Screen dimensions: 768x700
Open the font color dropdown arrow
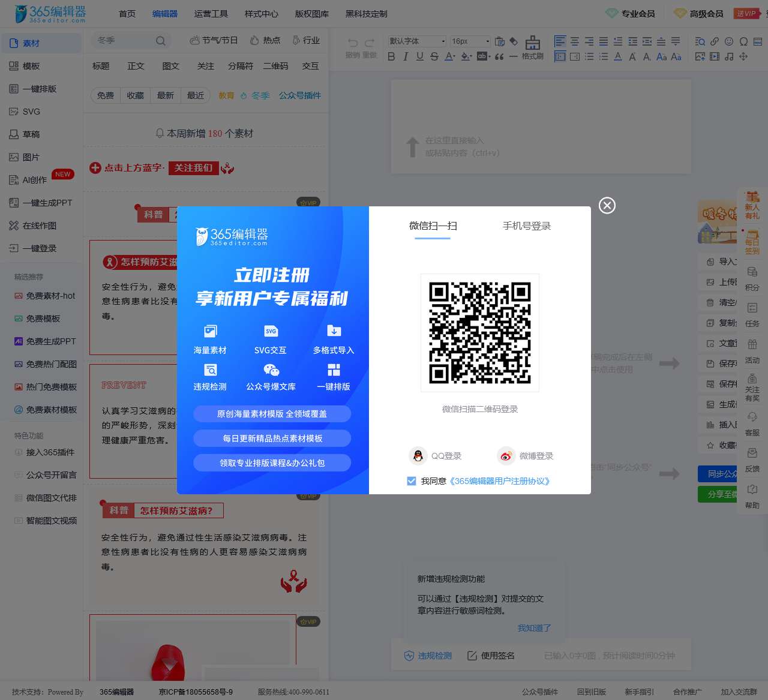[455, 57]
